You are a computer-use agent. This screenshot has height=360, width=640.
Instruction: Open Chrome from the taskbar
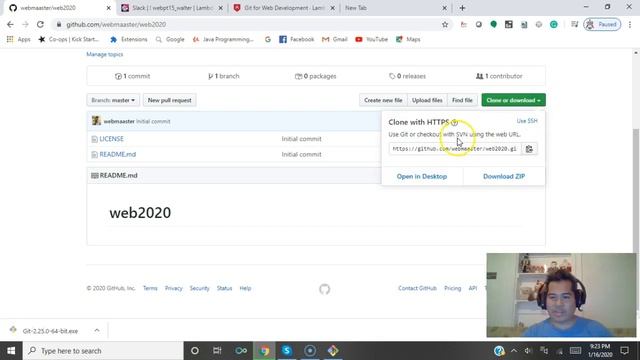click(264, 351)
